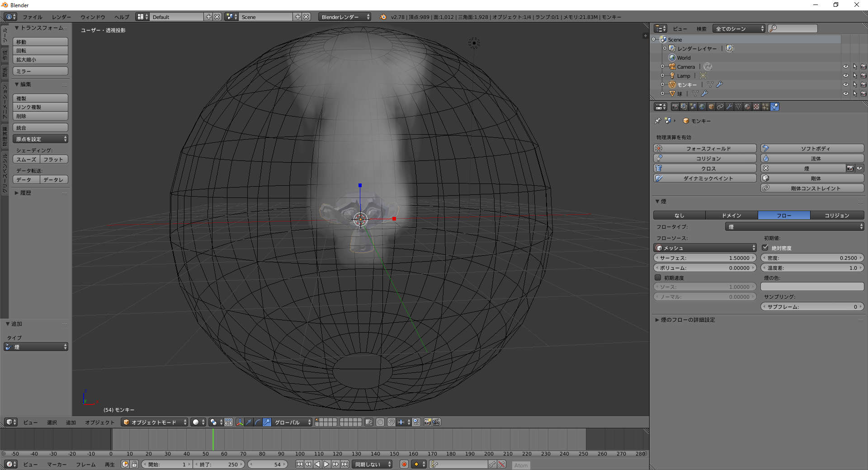This screenshot has height=470, width=868.
Task: Open the World properties tab icon
Action: coord(702,107)
